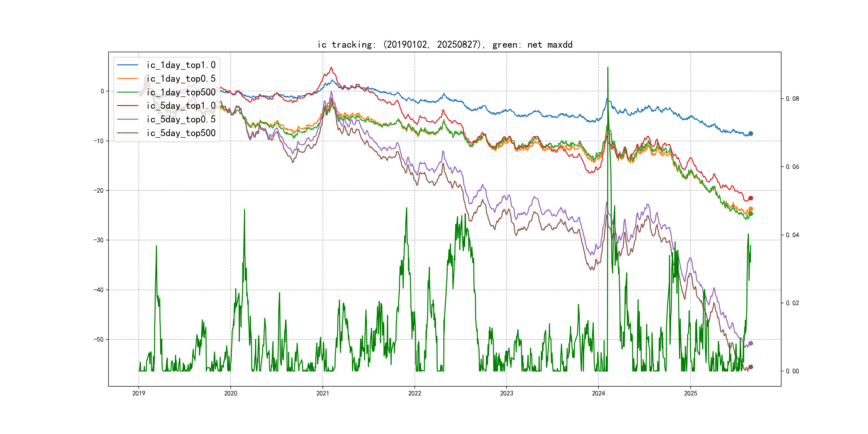868x434 pixels.
Task: Click the 2021 x-axis tick label
Action: click(x=323, y=393)
